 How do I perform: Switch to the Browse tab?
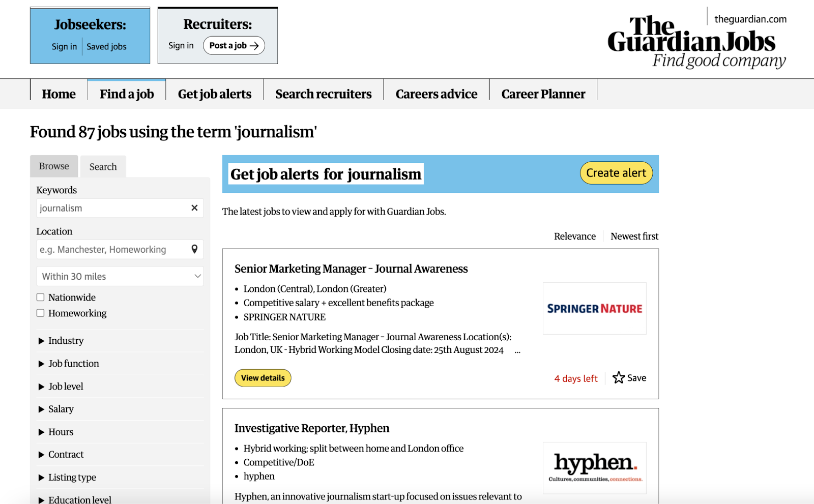54,166
